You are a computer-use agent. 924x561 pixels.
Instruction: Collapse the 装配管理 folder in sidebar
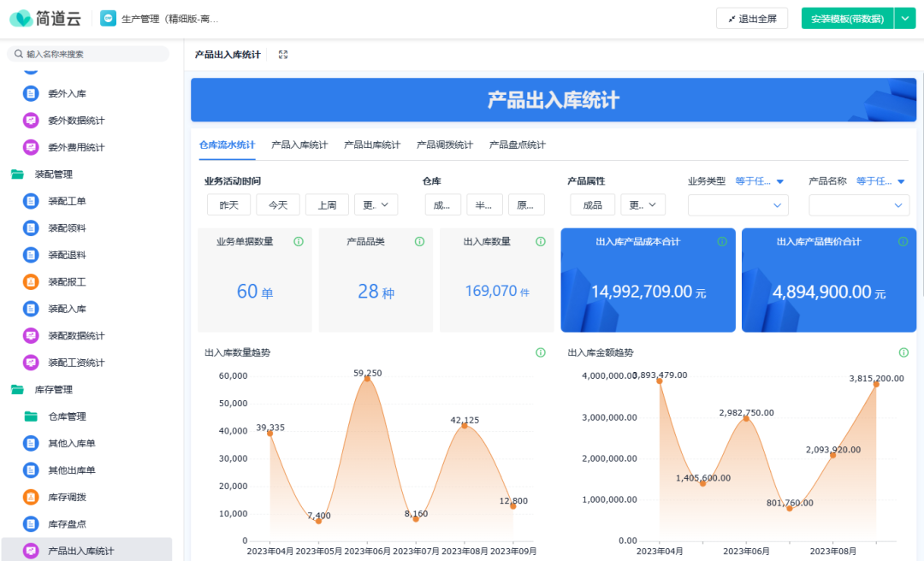[17, 174]
